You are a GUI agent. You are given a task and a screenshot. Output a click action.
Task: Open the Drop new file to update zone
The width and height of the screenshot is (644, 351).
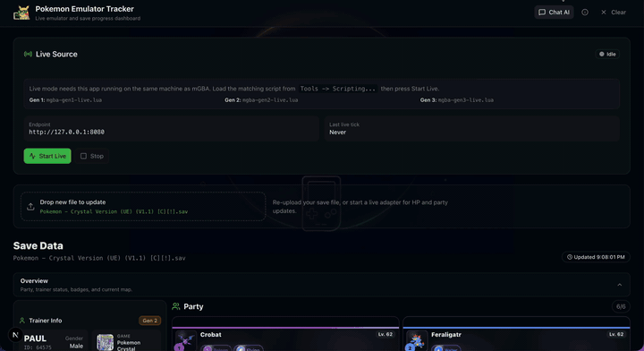[143, 207]
